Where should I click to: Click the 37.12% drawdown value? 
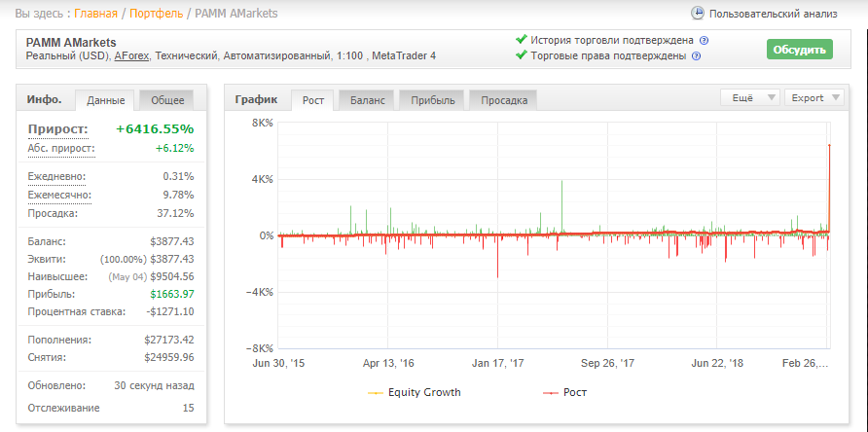click(x=176, y=213)
